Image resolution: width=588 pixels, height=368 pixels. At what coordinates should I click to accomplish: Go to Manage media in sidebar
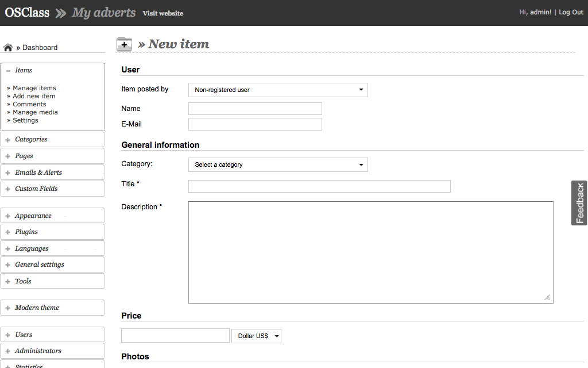(35, 112)
